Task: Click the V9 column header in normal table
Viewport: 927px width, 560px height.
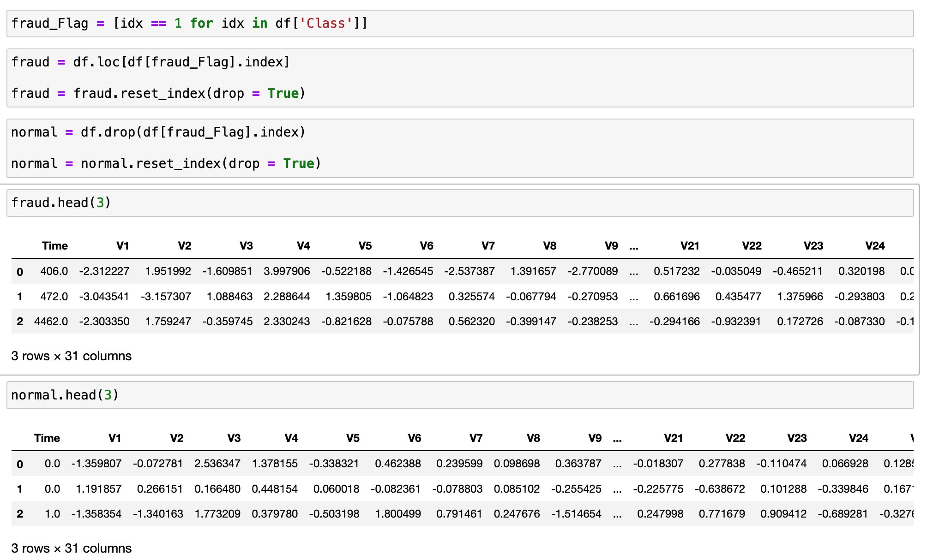Action: [595, 438]
